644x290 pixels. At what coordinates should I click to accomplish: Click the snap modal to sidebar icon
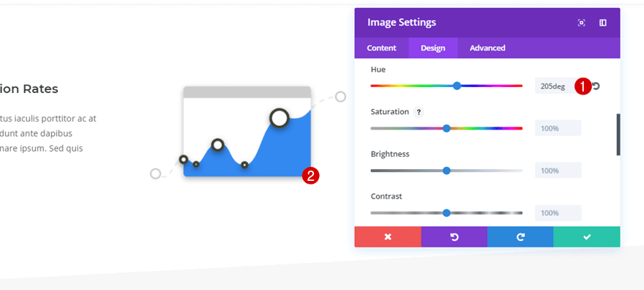pos(602,23)
